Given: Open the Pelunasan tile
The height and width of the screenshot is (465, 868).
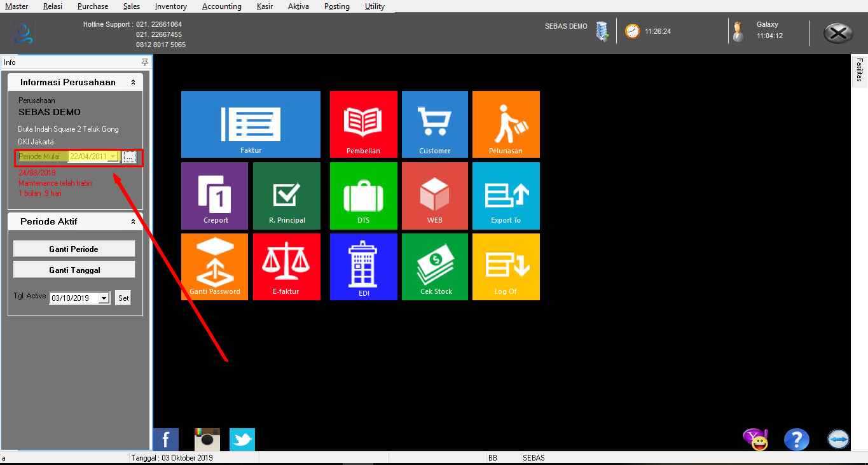Looking at the screenshot, I should [506, 124].
